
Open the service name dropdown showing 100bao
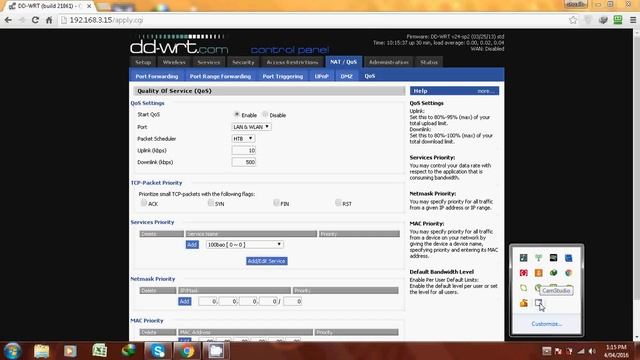(x=244, y=244)
